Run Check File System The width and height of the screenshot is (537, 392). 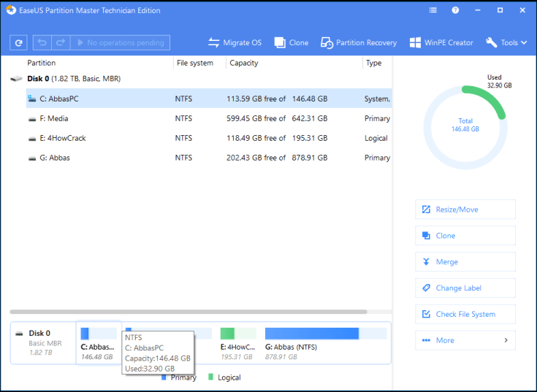click(x=465, y=315)
